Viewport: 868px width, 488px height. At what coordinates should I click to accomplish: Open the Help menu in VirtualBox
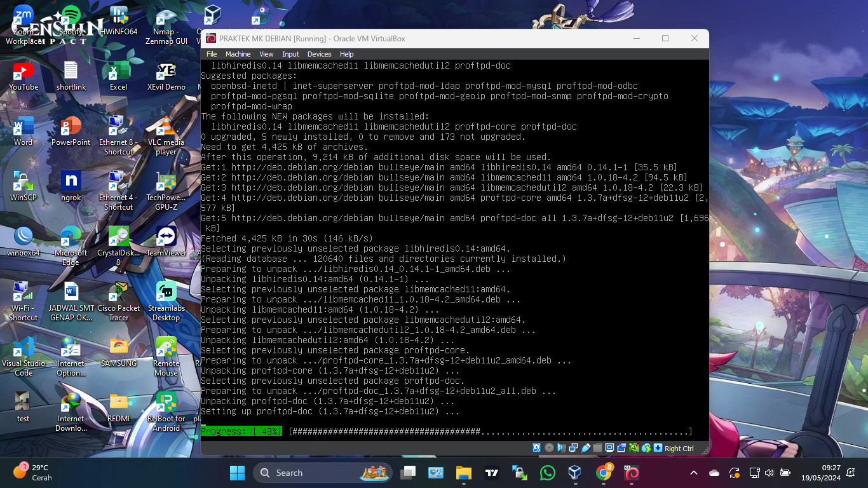pyautogui.click(x=346, y=54)
